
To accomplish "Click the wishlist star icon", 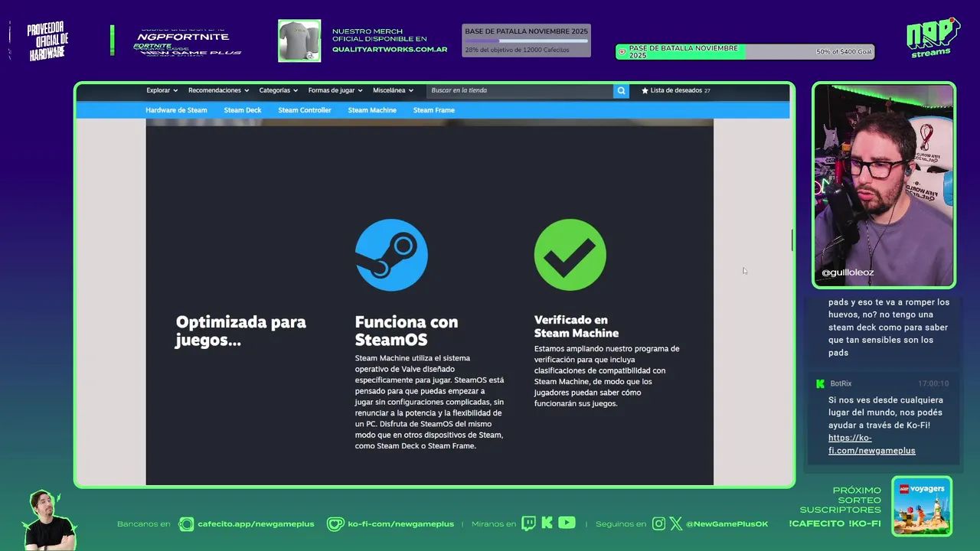I will pos(645,90).
